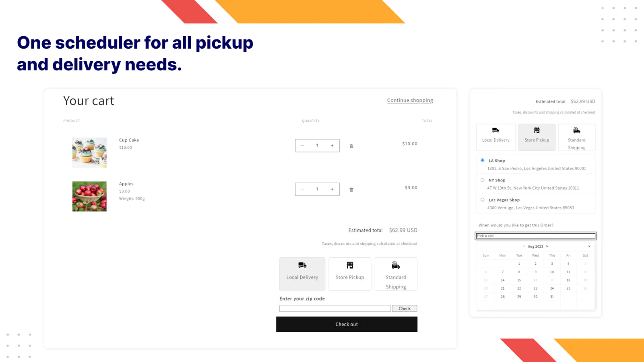Delete the Cup Cake using its trash icon
The width and height of the screenshot is (644, 362).
point(351,146)
